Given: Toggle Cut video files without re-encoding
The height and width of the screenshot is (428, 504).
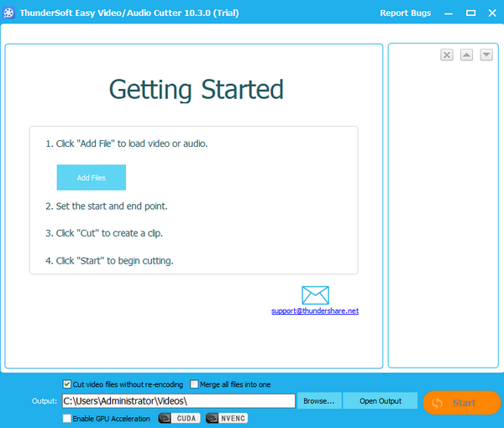Looking at the screenshot, I should (x=68, y=384).
